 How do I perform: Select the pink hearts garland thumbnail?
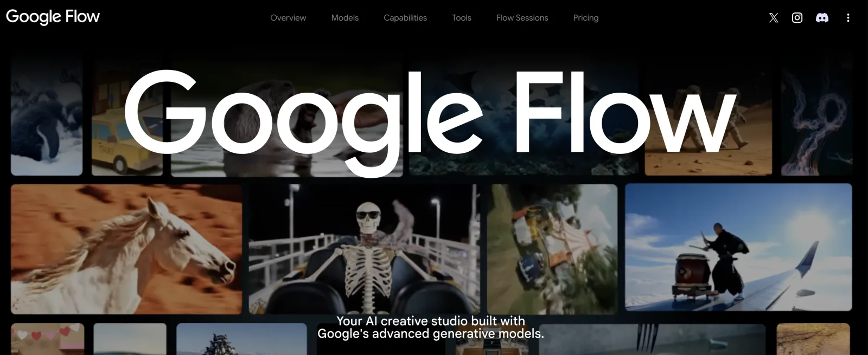pos(47,339)
